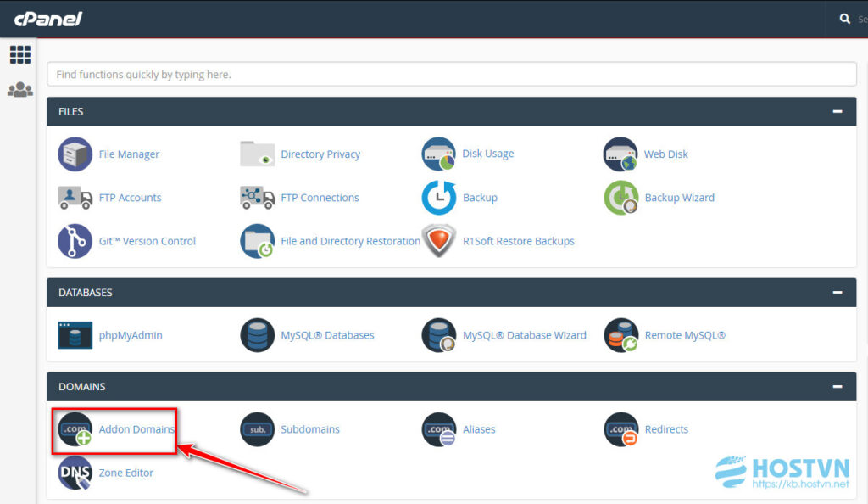
Task: Collapse the Domains section
Action: pos(837,387)
